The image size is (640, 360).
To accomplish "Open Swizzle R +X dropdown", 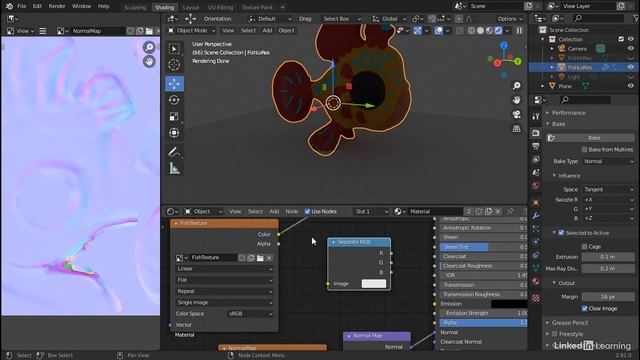I will pyautogui.click(x=608, y=200).
